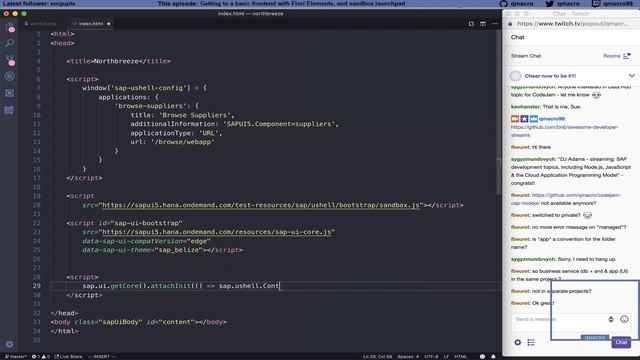The width and height of the screenshot is (640, 360).
Task: Click the broadcaster badge next to qmacro99
Action: point(515,119)
